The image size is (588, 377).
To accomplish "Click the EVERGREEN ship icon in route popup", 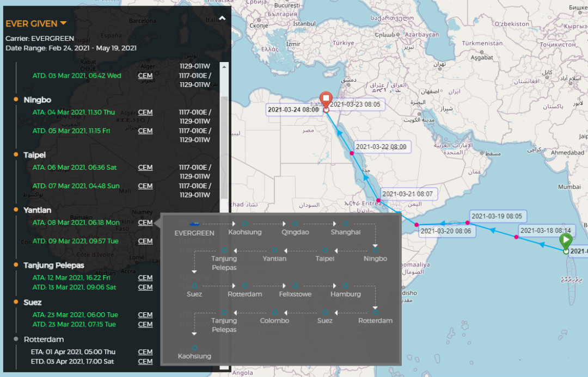I will click(x=194, y=224).
